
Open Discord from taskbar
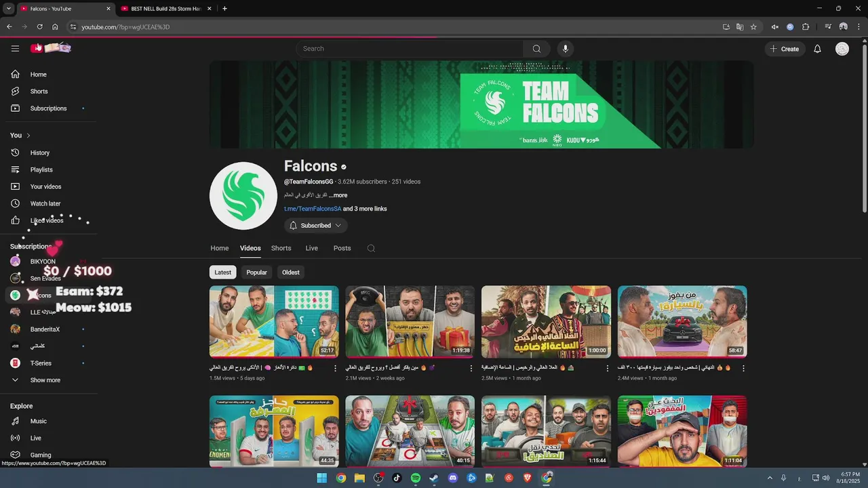click(x=453, y=478)
